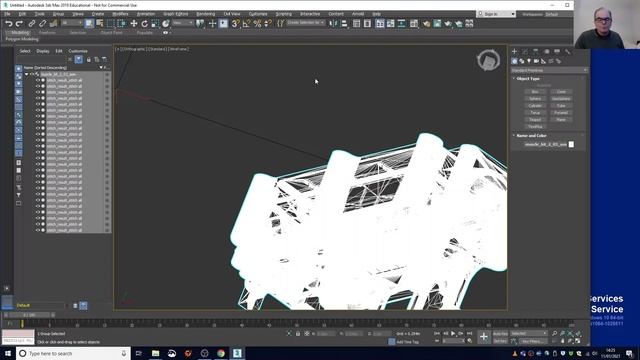Activate the Select and Rotate tool

144,24
